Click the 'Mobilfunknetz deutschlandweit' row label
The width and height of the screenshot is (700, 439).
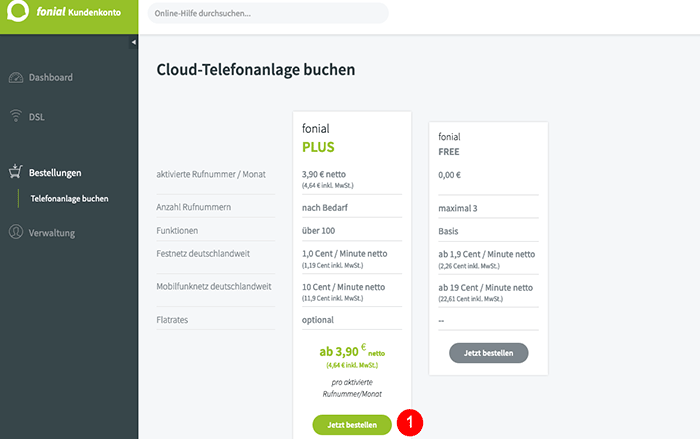click(214, 287)
